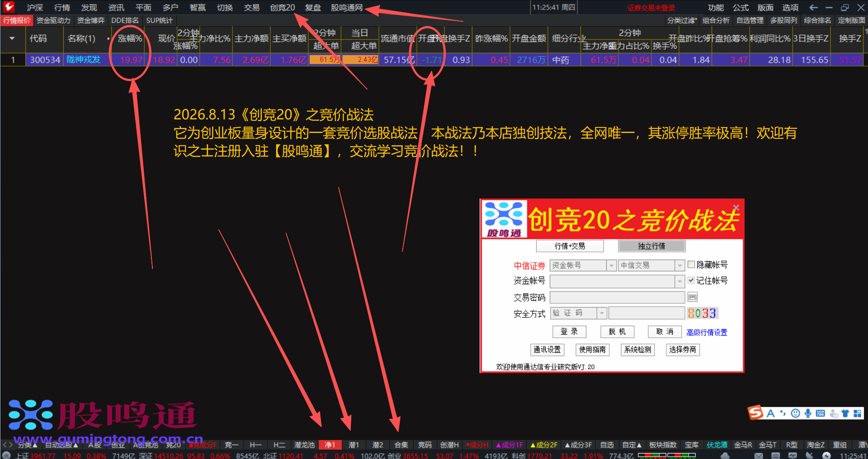The image size is (868, 459).
Task: Click the cloud icon in the status bar
Action: point(725,455)
